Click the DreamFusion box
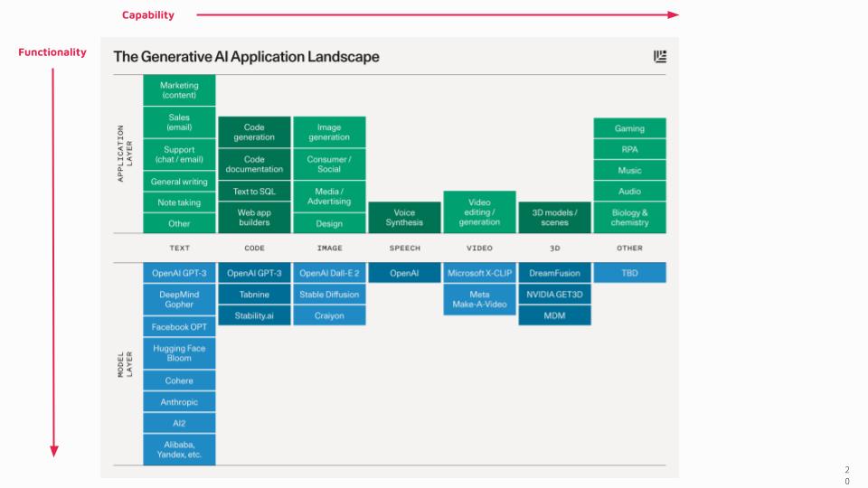Viewport: 868px width, 488px height. (554, 273)
